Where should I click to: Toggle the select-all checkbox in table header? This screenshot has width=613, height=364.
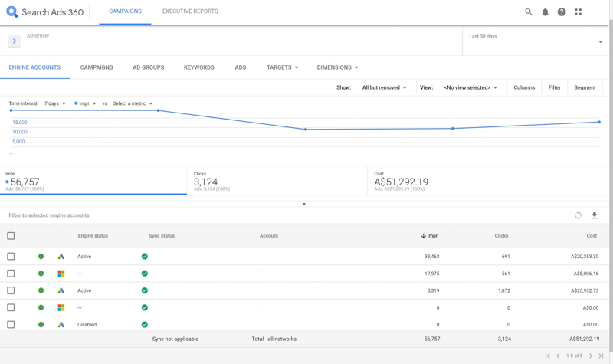tap(11, 236)
